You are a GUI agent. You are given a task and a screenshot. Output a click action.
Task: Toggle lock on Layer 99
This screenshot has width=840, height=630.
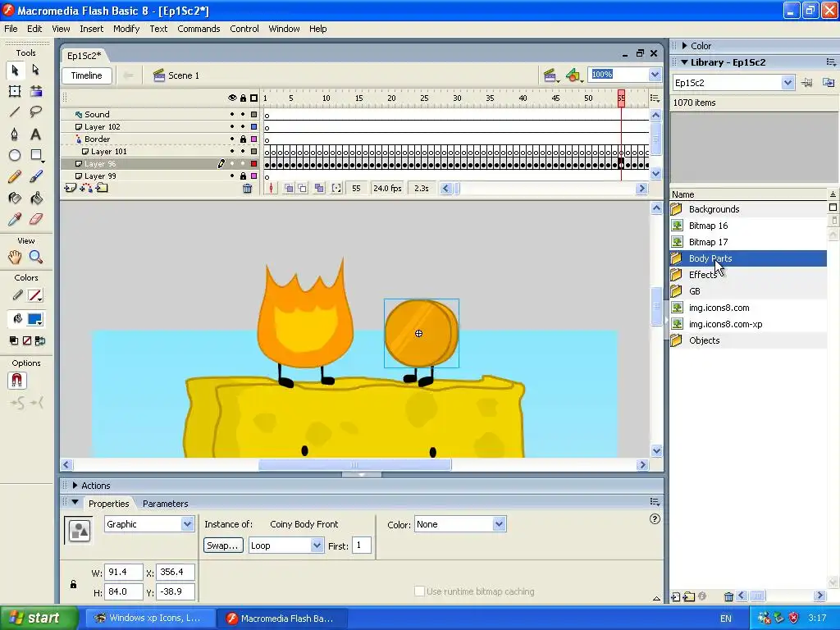coord(243,176)
